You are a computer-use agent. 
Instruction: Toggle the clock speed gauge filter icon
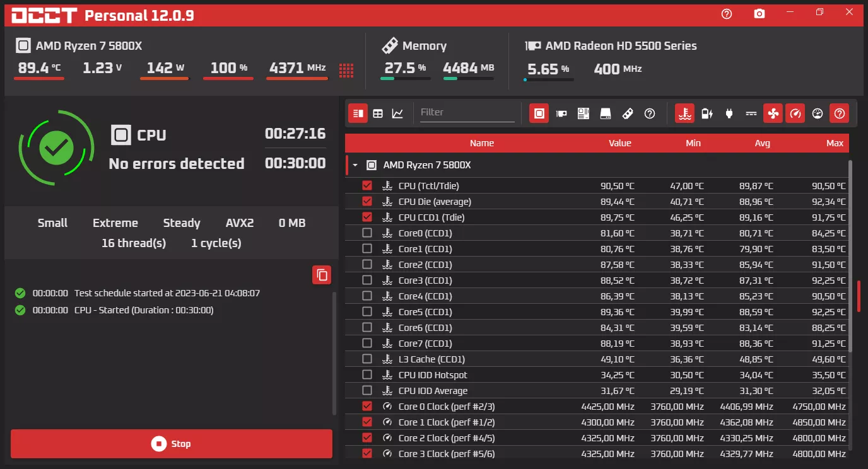pos(795,113)
